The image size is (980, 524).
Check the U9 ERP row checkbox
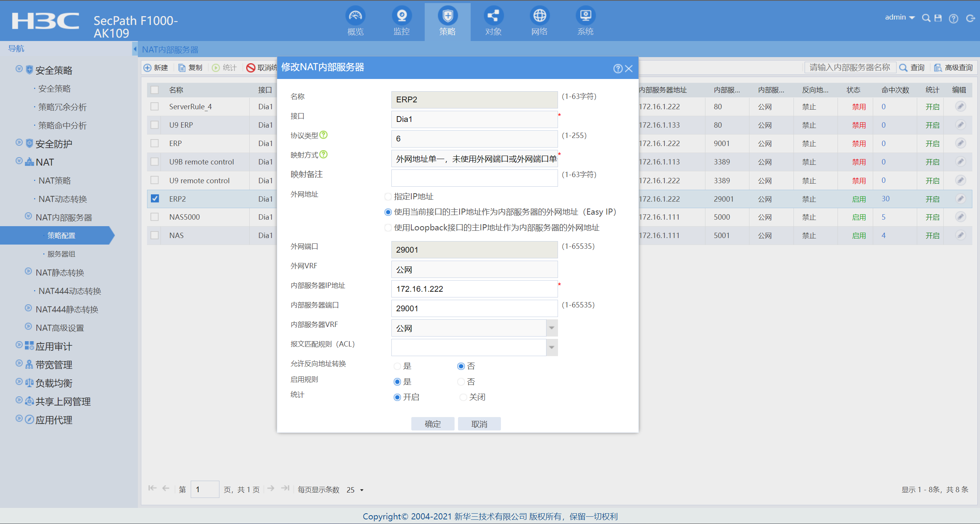click(x=155, y=125)
